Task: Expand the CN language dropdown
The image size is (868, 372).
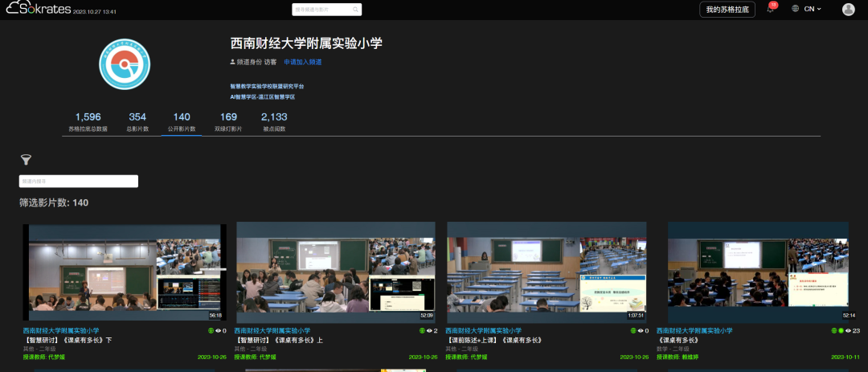Action: 813,9
